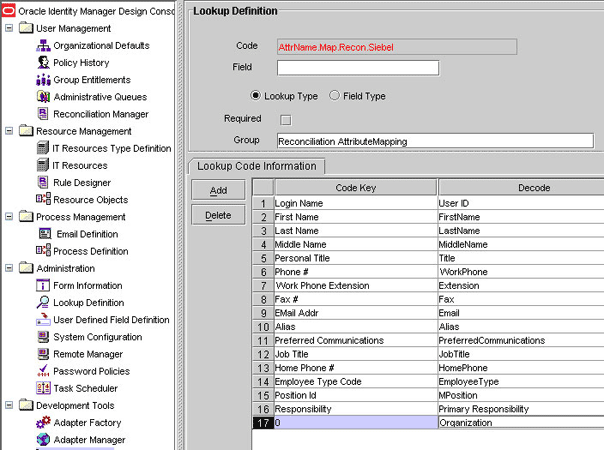
Task: Collapse the Process Management tree node
Action: click(9, 217)
